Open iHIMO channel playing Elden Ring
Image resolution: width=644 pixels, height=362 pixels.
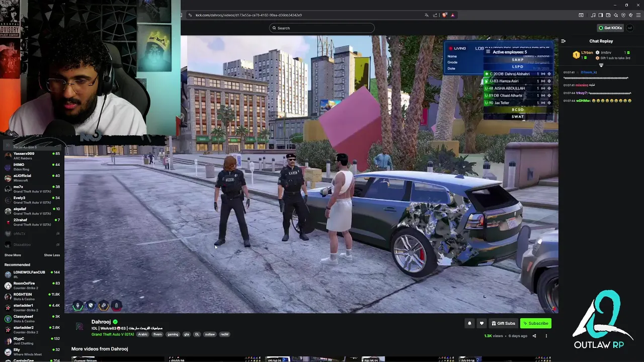(32, 167)
